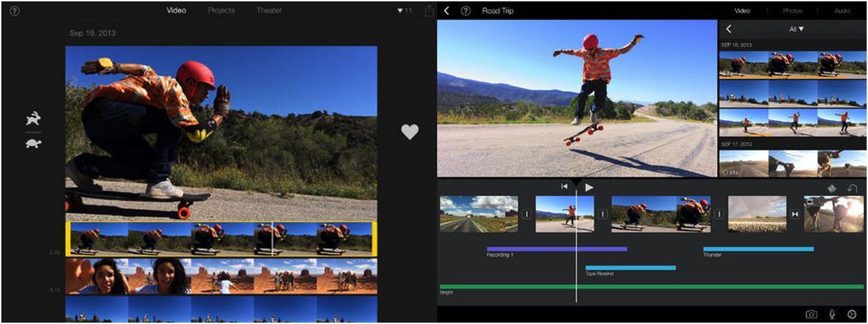Select the turtle slow-motion icon
Screen dimensions: 868x324
tap(33, 142)
